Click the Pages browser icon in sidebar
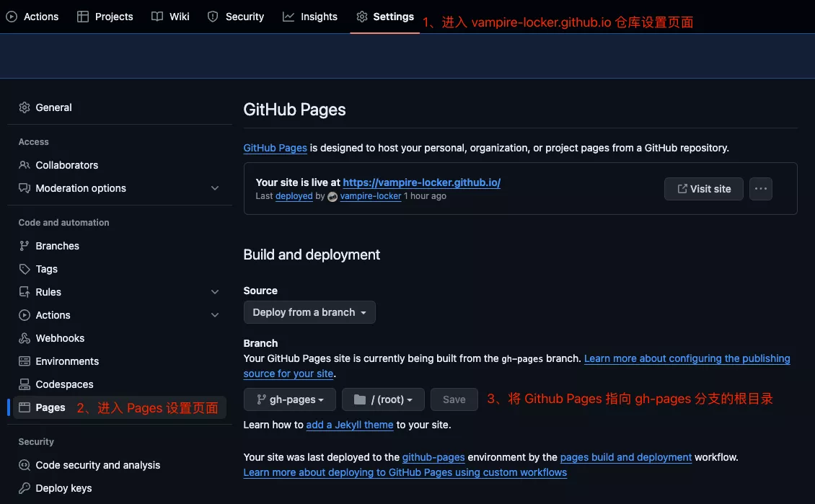The height and width of the screenshot is (504, 815). pos(25,407)
